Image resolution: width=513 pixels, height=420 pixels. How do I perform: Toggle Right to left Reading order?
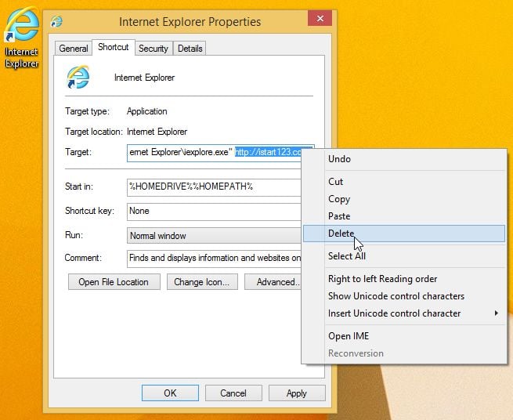coord(404,279)
